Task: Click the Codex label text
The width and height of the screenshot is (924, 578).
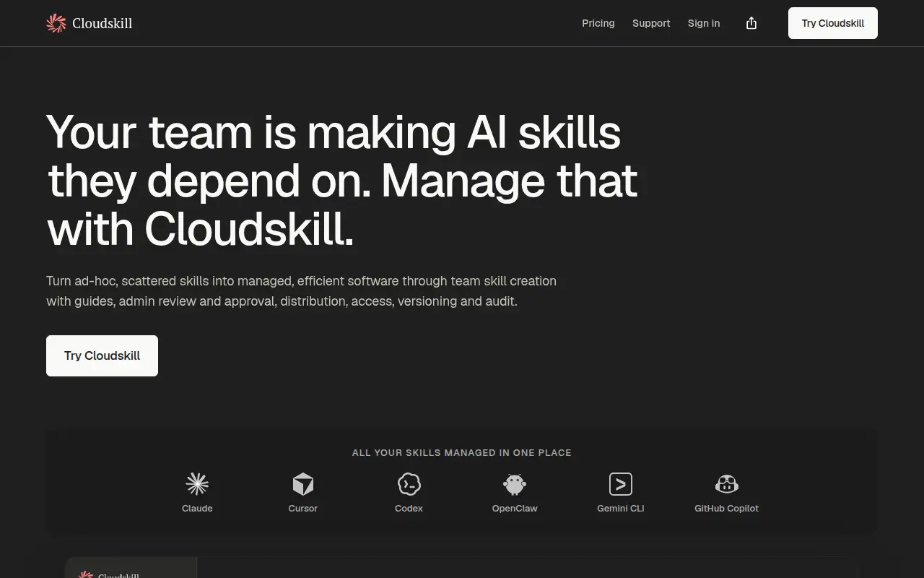Action: point(409,509)
